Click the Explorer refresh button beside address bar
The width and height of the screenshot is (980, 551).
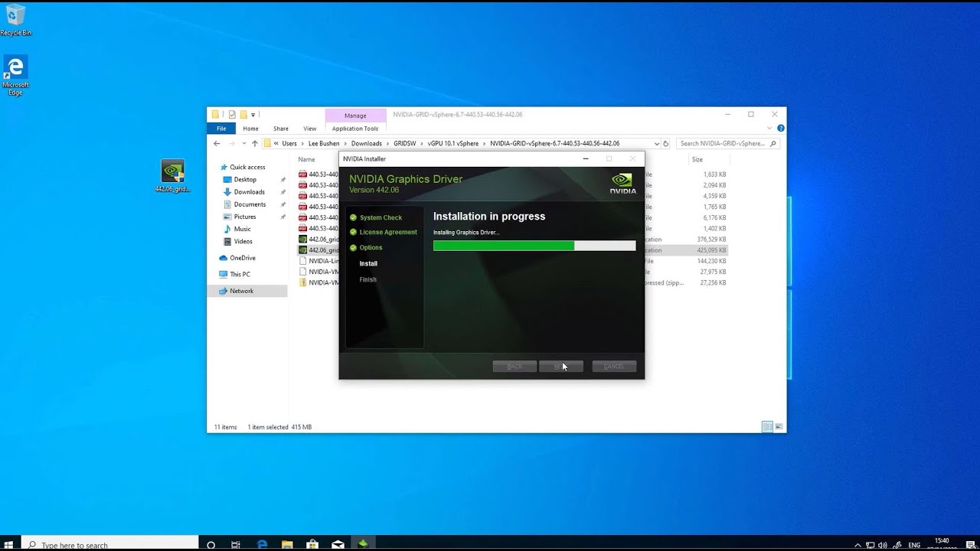coord(666,143)
